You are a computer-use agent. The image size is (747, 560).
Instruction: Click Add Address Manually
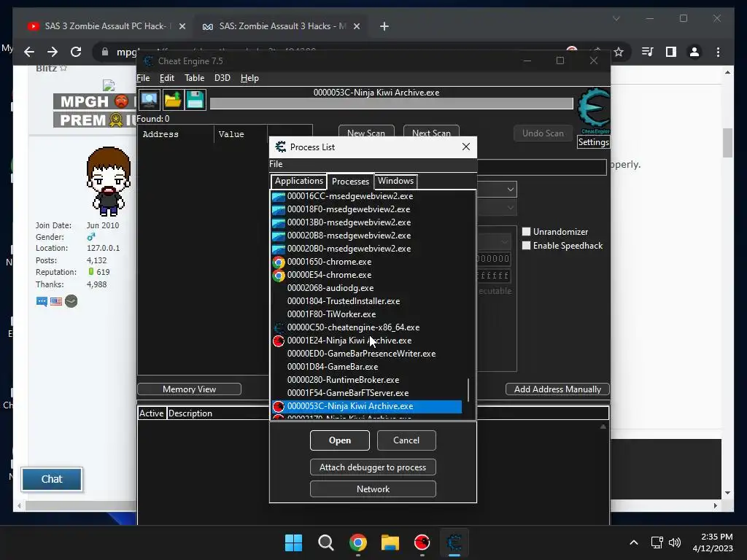(x=557, y=389)
